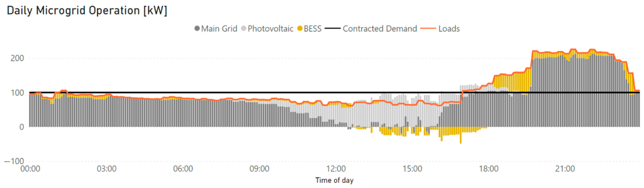
Task: Click the −100 y-axis tick label
Action: point(14,161)
